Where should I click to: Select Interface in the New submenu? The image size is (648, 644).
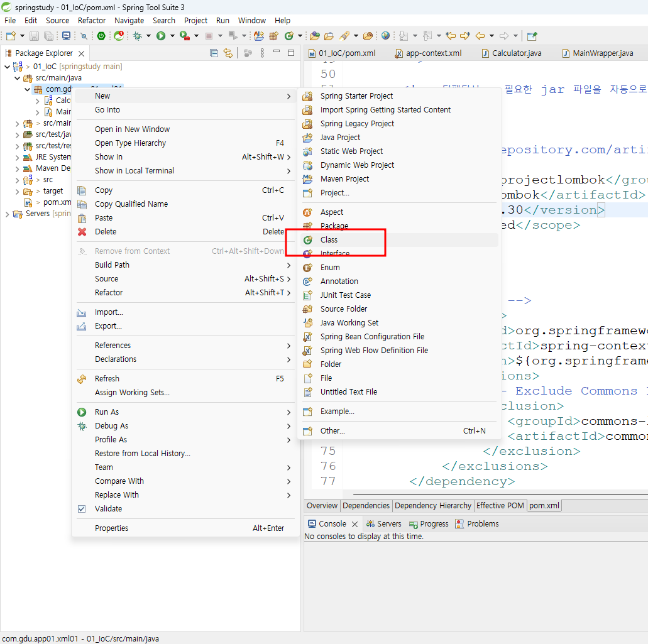coord(399,254)
